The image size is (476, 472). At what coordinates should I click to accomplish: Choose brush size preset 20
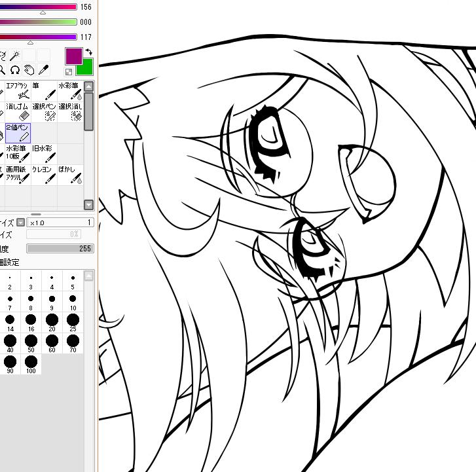pyautogui.click(x=52, y=323)
